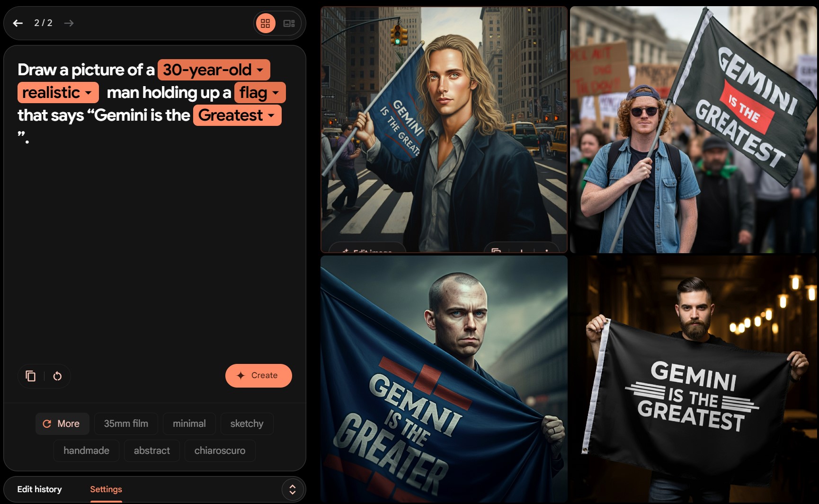Apply the chiaroscuro style chip
The image size is (819, 504).
(x=220, y=451)
